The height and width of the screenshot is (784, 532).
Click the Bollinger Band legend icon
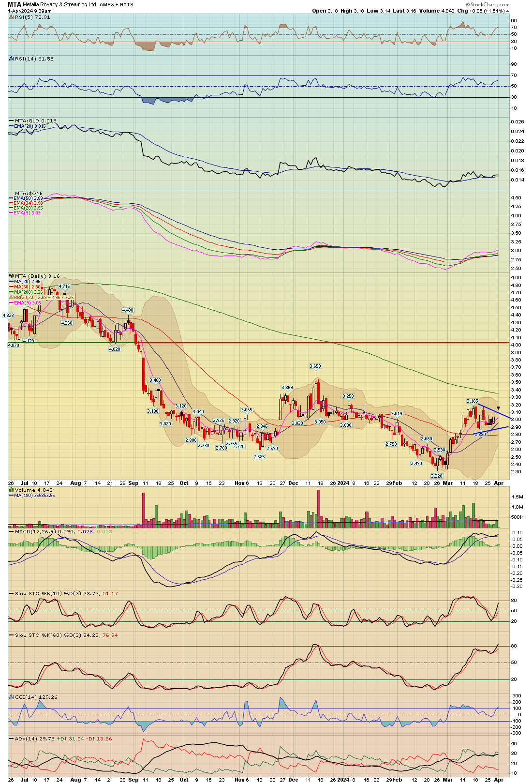pos(12,298)
